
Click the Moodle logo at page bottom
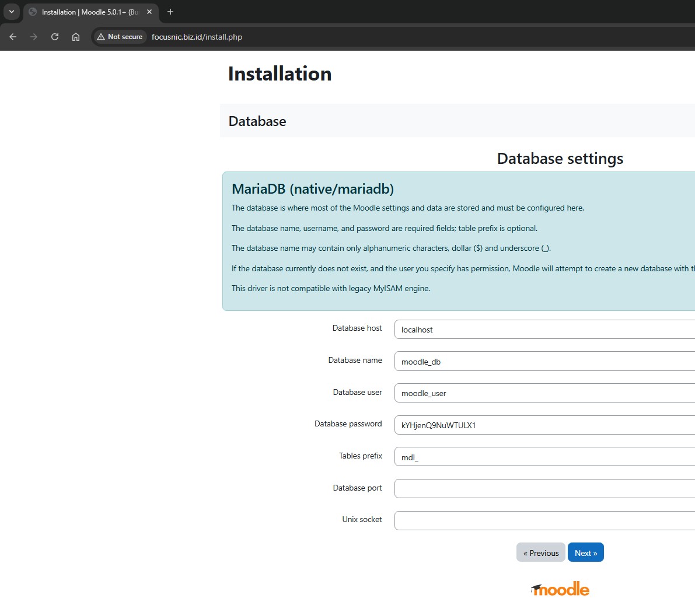[x=560, y=589]
